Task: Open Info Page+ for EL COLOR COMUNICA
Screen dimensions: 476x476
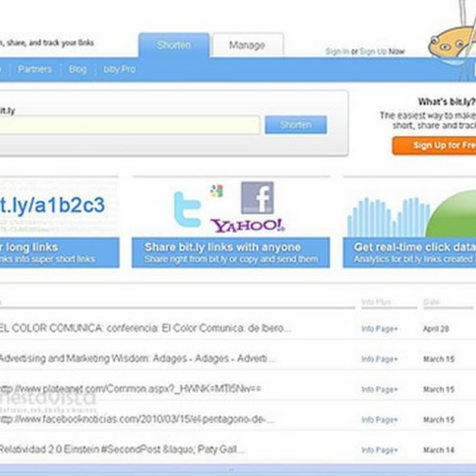Action: point(380,329)
